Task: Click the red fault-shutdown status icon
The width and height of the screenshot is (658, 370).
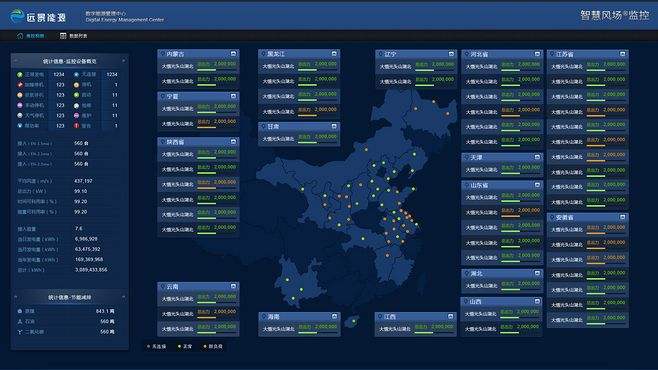Action: (x=20, y=85)
